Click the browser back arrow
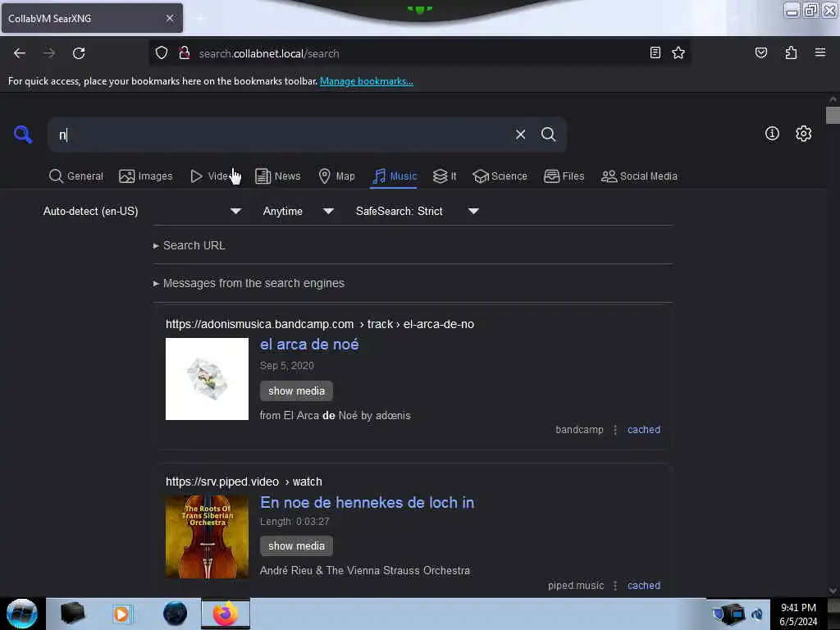Image resolution: width=840 pixels, height=630 pixels. (x=20, y=53)
